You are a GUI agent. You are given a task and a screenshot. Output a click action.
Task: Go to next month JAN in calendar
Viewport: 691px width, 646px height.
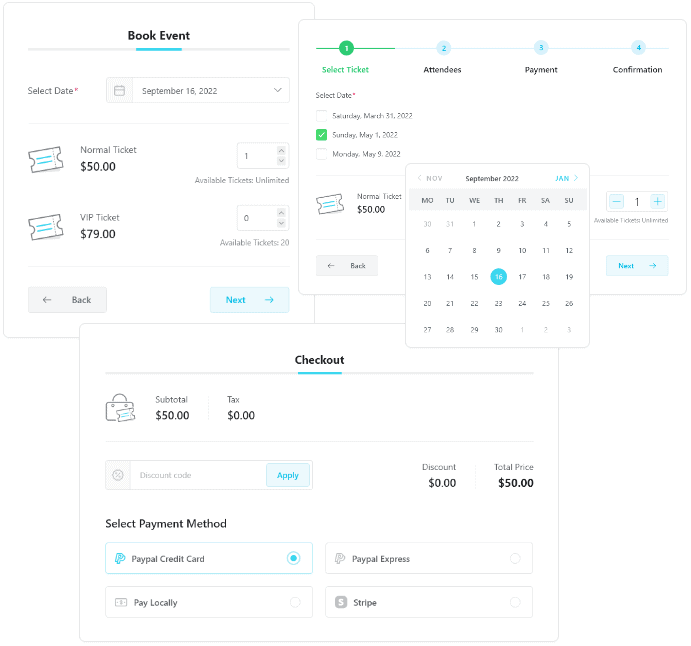point(567,178)
